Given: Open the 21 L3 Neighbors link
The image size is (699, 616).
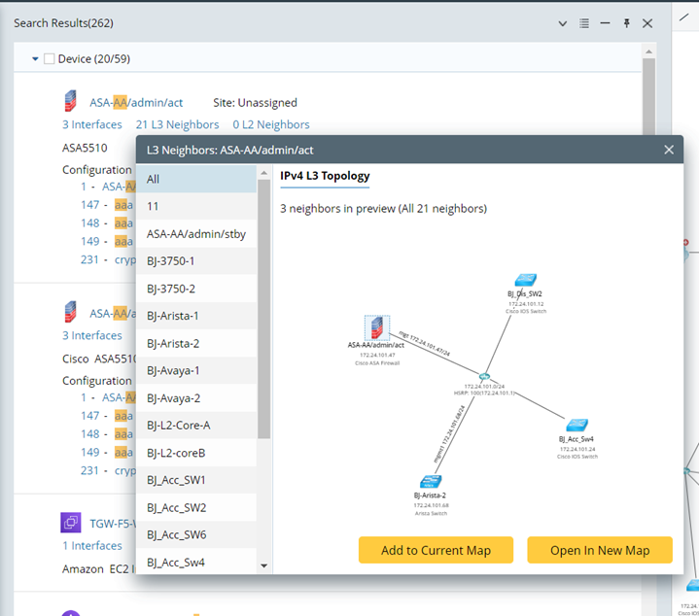Looking at the screenshot, I should click(178, 124).
